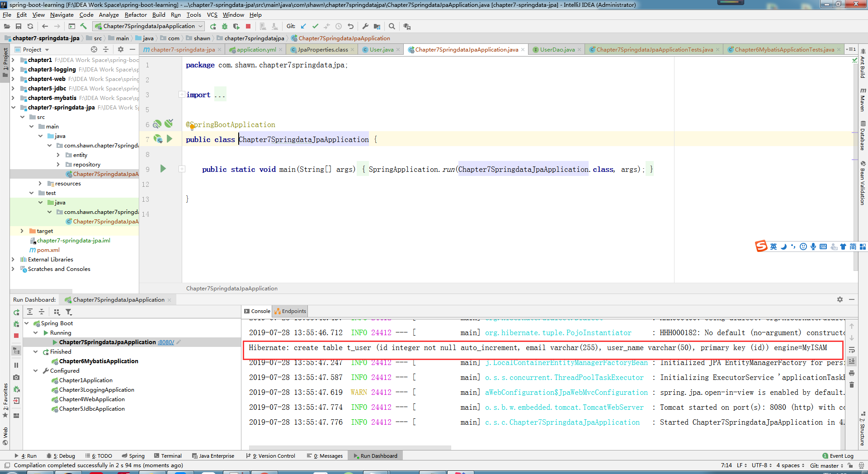Click Expand All icon in Run Dashboard
The image size is (868, 474).
pyautogui.click(x=30, y=312)
